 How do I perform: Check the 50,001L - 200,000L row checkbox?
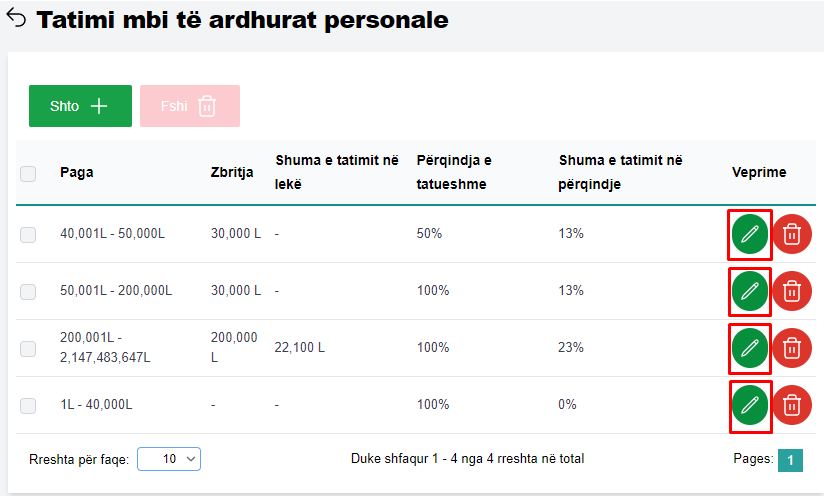click(x=28, y=291)
